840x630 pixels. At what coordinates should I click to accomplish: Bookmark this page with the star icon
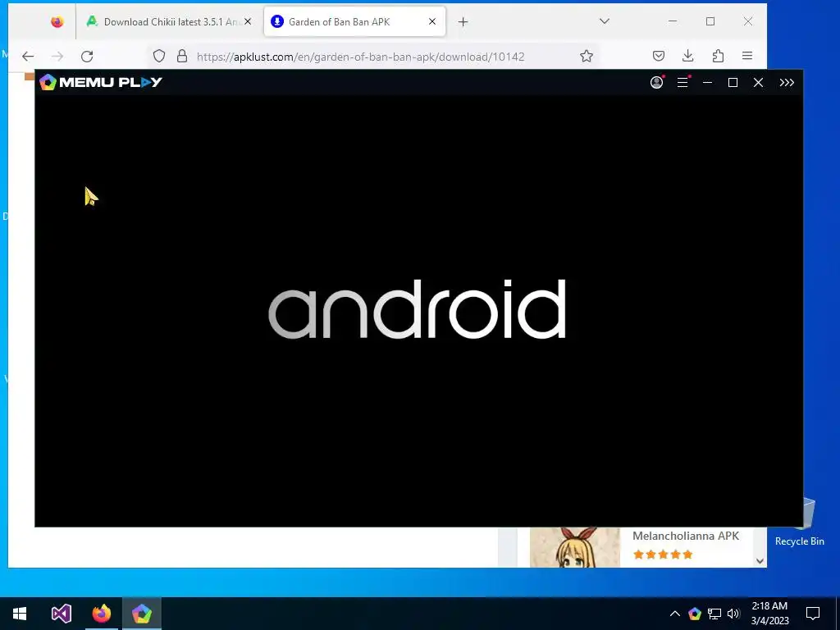point(587,57)
